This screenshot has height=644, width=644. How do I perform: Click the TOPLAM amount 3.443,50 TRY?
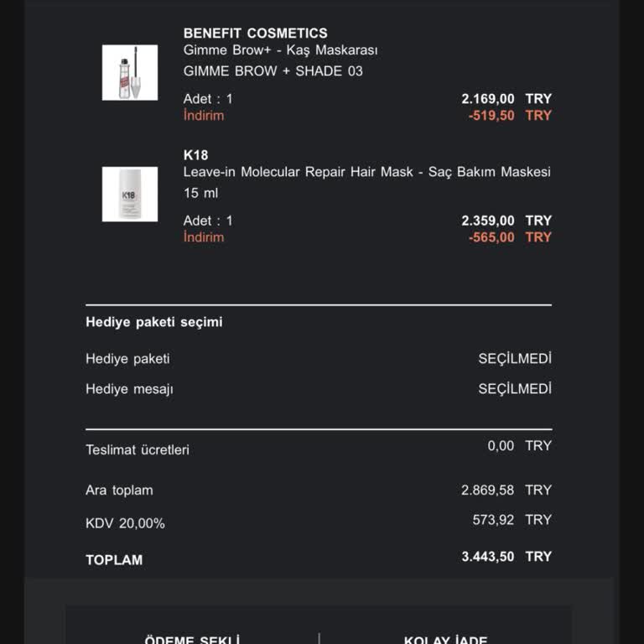click(506, 557)
